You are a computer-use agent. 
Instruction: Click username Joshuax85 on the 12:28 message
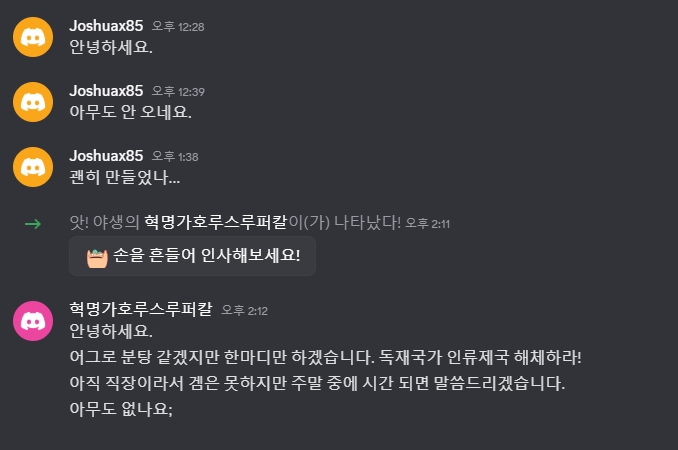coord(106,25)
